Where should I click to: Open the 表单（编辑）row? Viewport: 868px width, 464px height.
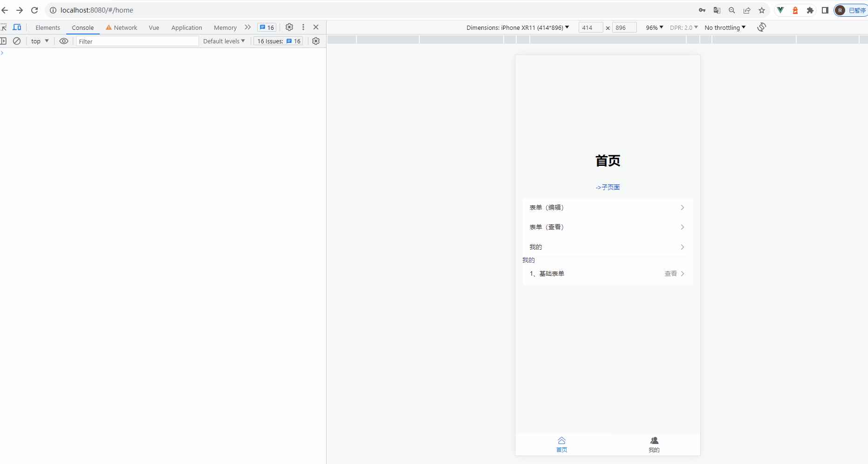[608, 208]
